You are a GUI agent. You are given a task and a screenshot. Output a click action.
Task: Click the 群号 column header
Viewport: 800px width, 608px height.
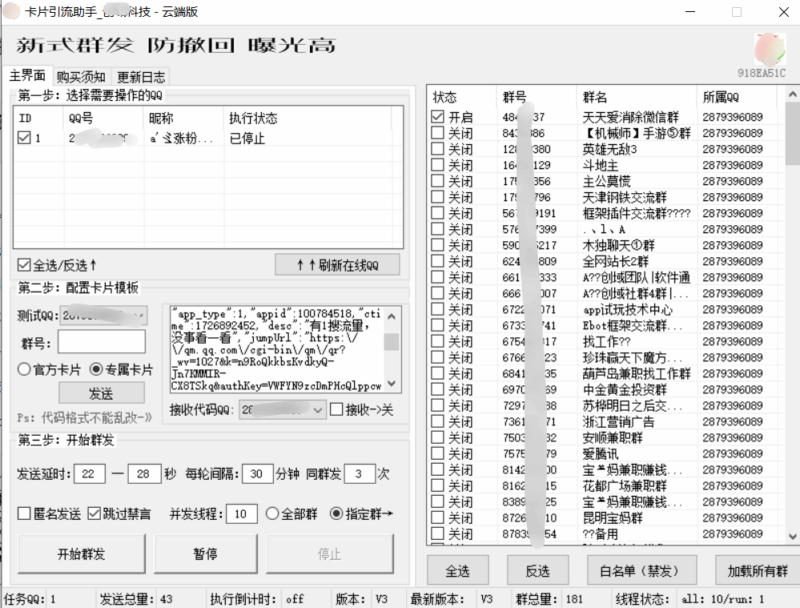click(536, 97)
